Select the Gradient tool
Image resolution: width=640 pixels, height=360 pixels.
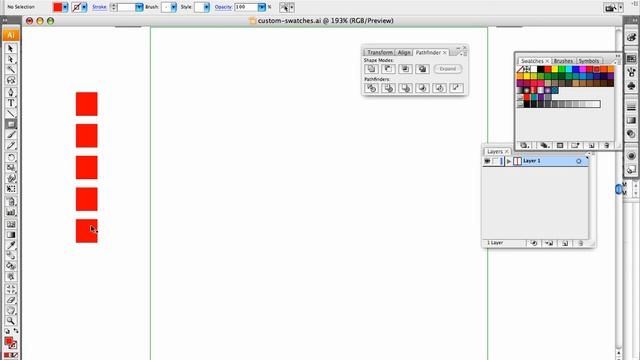click(x=11, y=235)
